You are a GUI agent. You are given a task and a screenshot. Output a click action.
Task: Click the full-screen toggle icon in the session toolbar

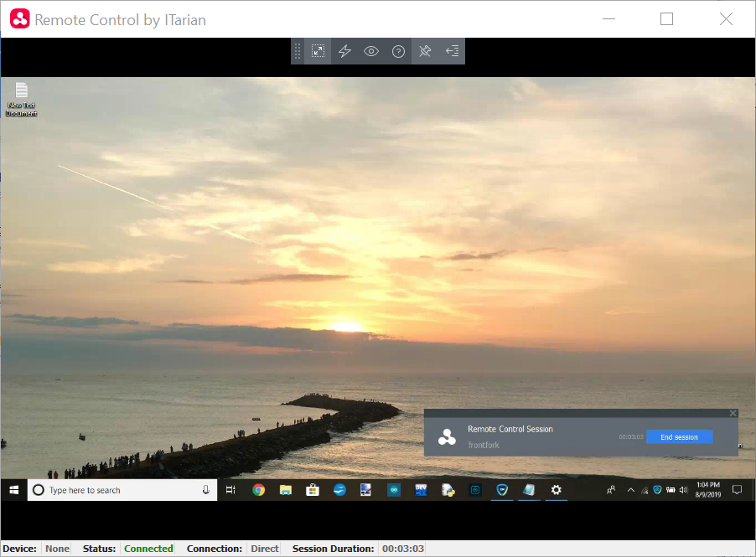coord(318,51)
